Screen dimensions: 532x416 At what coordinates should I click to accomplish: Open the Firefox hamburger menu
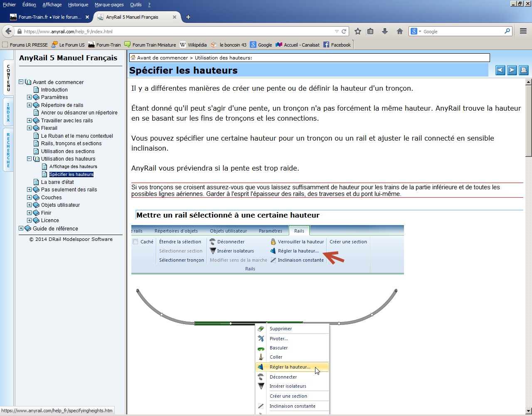coord(523,31)
